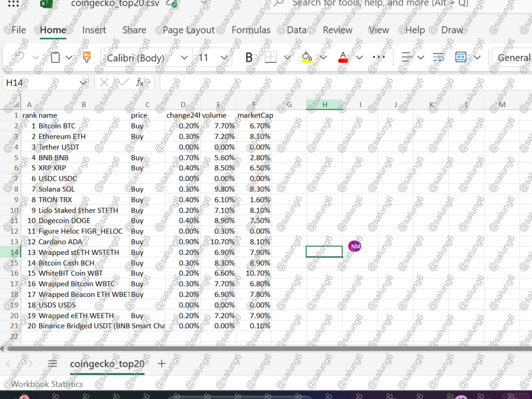
Task: Click the saved status cloud icon
Action: tap(172, 4)
